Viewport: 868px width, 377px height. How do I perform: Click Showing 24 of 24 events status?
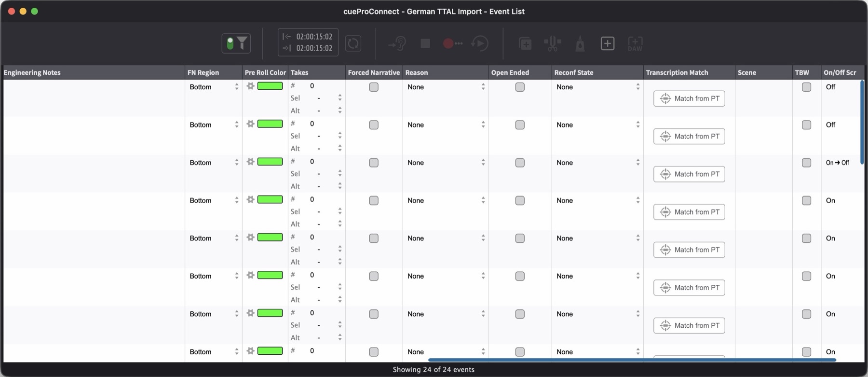point(434,370)
